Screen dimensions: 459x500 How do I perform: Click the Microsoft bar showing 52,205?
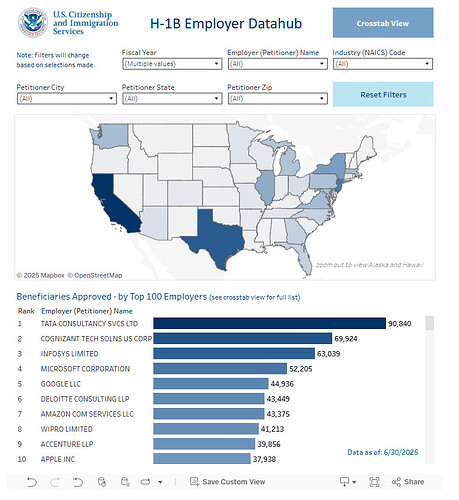tap(220, 368)
